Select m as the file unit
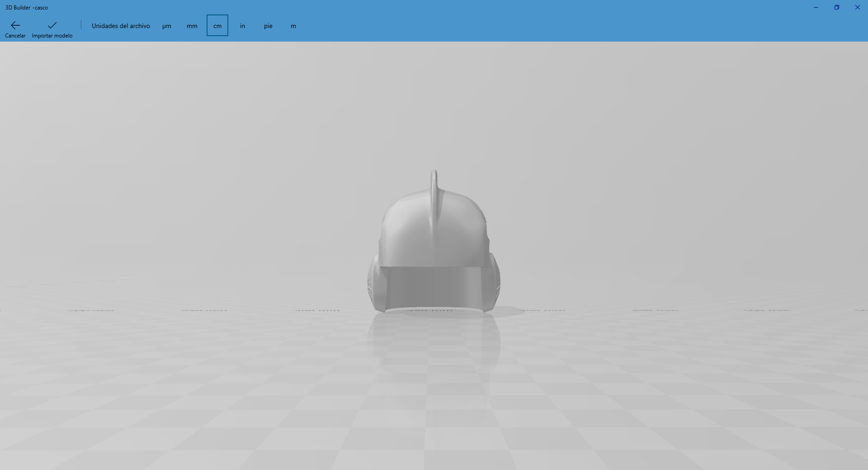Screen dimensions: 868x470 293,26
